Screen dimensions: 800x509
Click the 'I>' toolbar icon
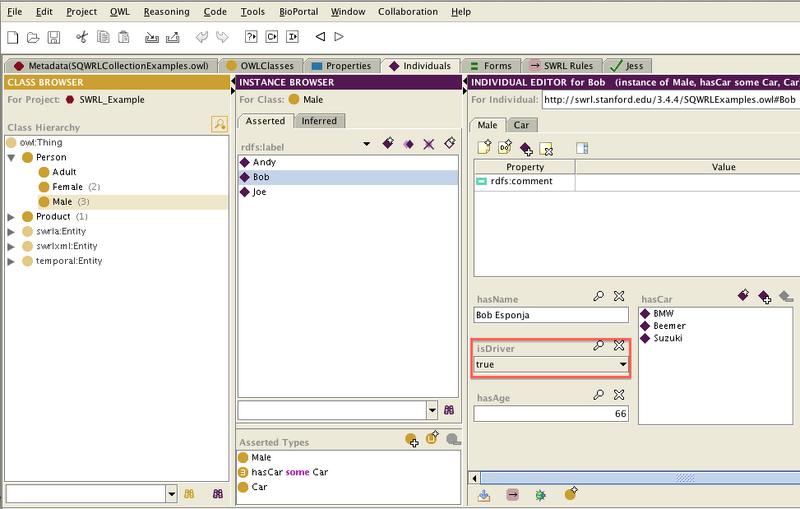click(x=292, y=37)
